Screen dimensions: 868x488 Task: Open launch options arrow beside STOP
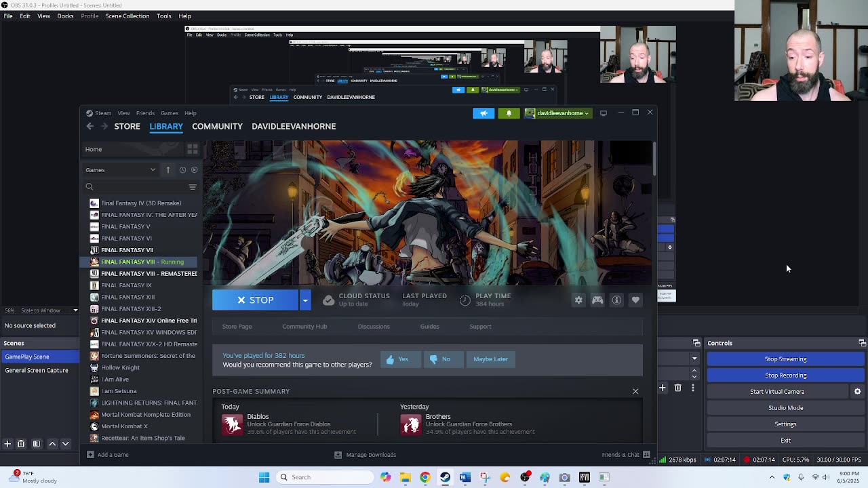point(305,300)
